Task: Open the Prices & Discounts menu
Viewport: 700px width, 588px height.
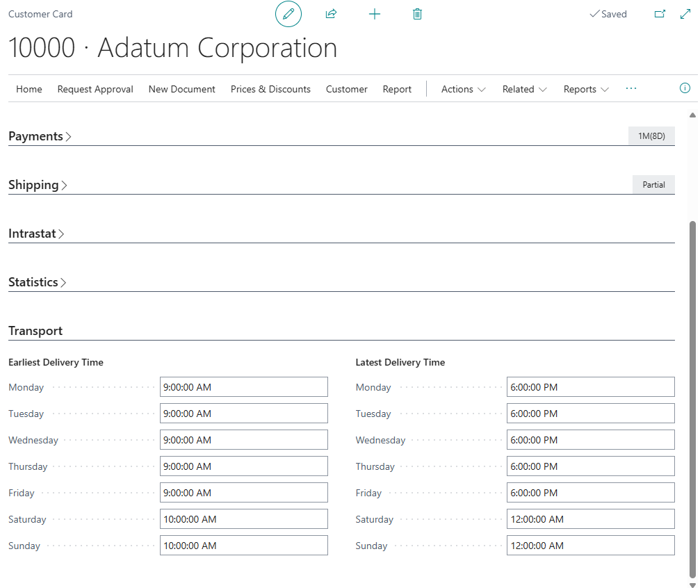Action: click(270, 89)
